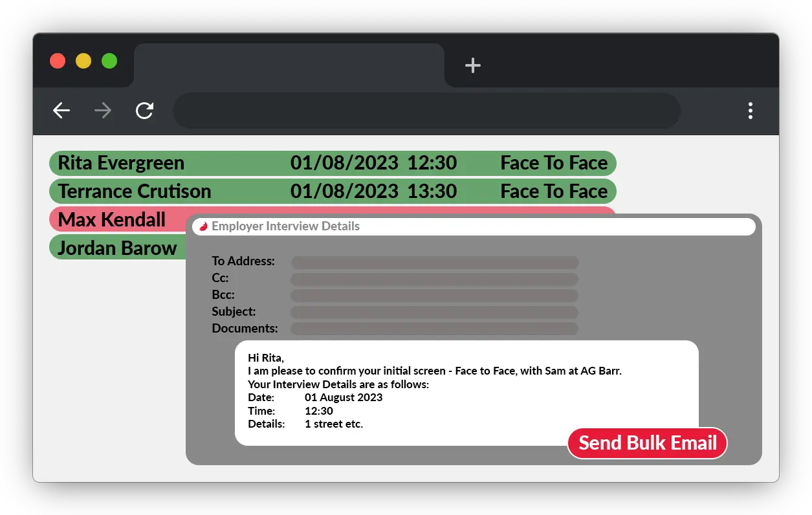Select the Terrance Crutison interview row
The height and width of the screenshot is (515, 812).
tap(333, 192)
